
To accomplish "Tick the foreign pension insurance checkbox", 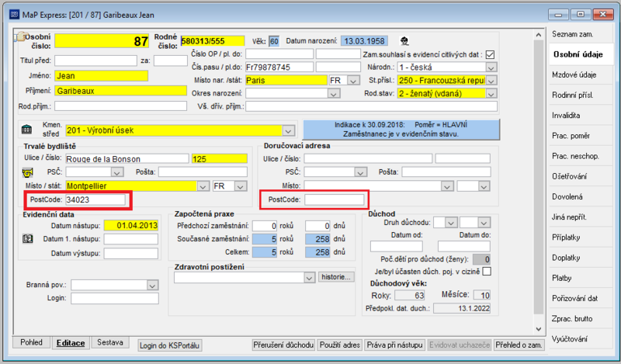I will (487, 272).
